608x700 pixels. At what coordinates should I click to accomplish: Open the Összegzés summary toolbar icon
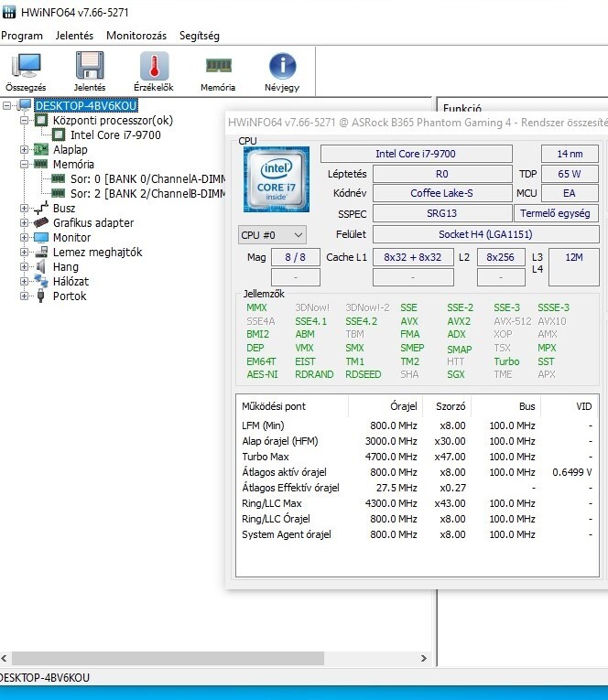point(26,71)
